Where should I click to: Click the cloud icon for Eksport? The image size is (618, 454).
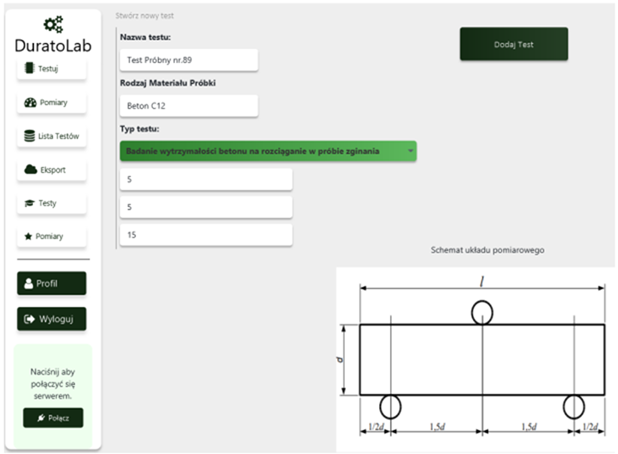(30, 170)
